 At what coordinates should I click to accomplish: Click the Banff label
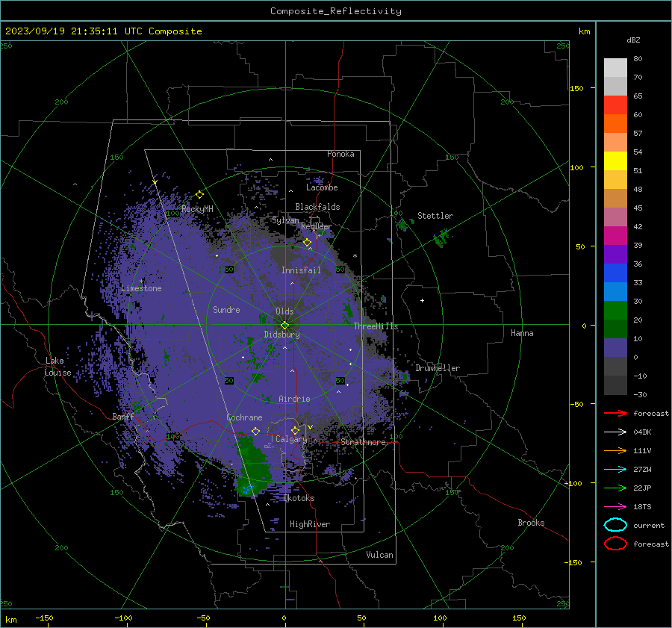[123, 416]
